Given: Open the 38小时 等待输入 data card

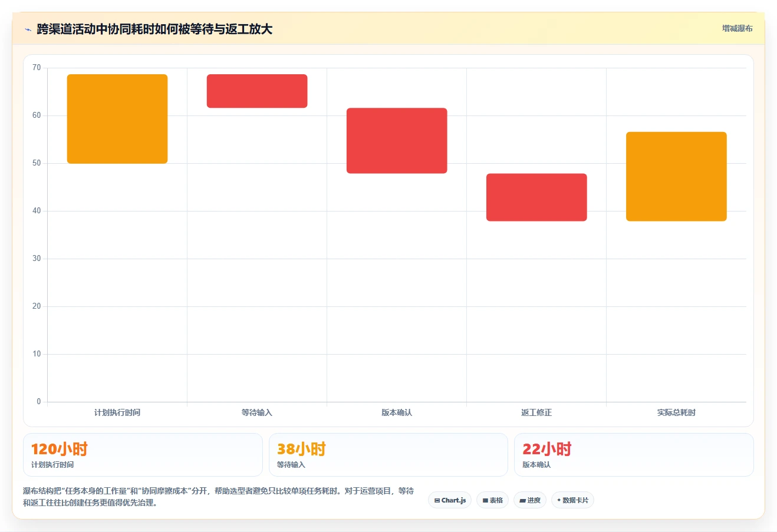Looking at the screenshot, I should 388,455.
